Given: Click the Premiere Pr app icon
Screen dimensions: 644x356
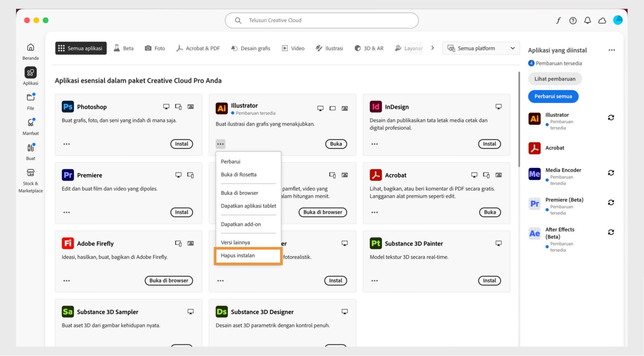Looking at the screenshot, I should (68, 175).
